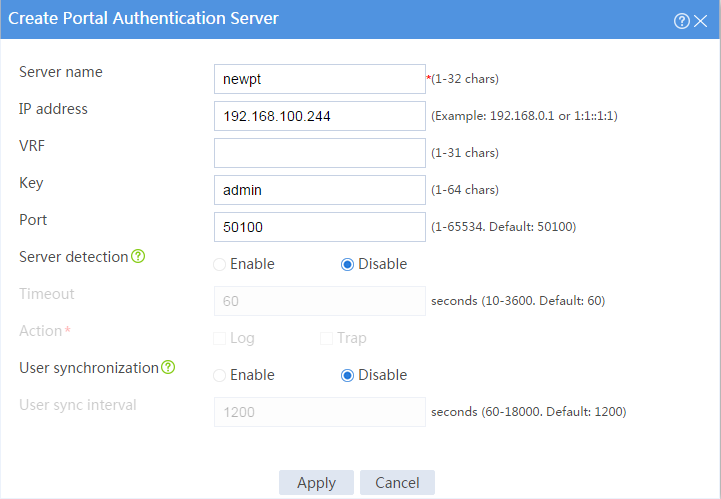Image resolution: width=721 pixels, height=499 pixels.
Task: Tick the Trap action checkbox
Action: coord(326,338)
